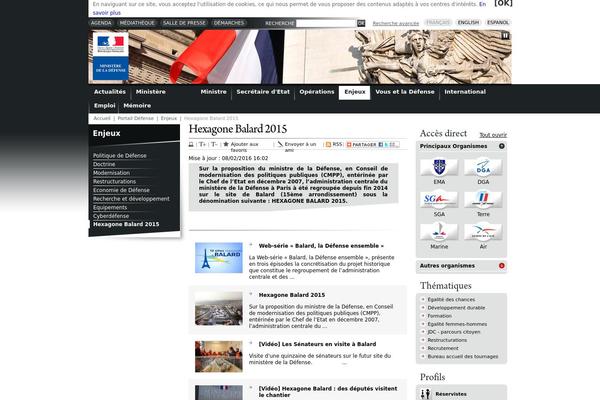Image resolution: width=600 pixels, height=400 pixels.
Task: Open Bureau accueil des tournages link
Action: coord(463,356)
